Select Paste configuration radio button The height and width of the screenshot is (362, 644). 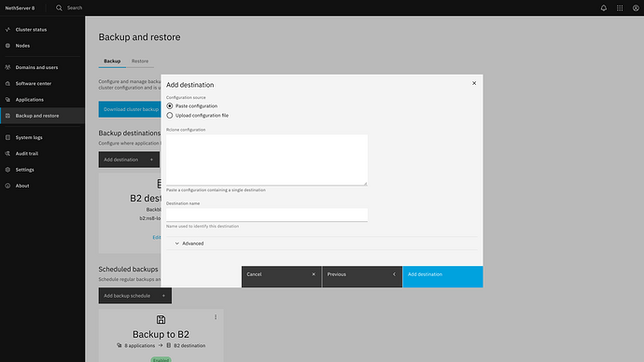click(x=170, y=105)
